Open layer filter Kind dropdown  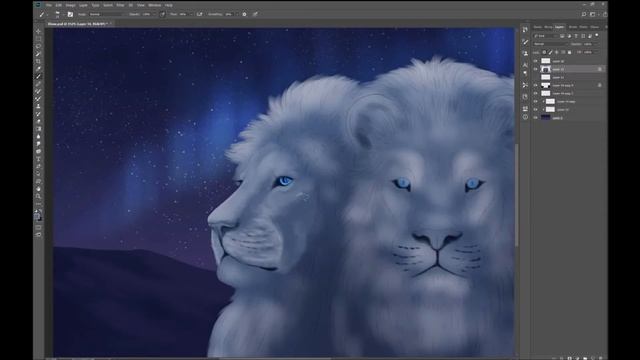(546, 36)
